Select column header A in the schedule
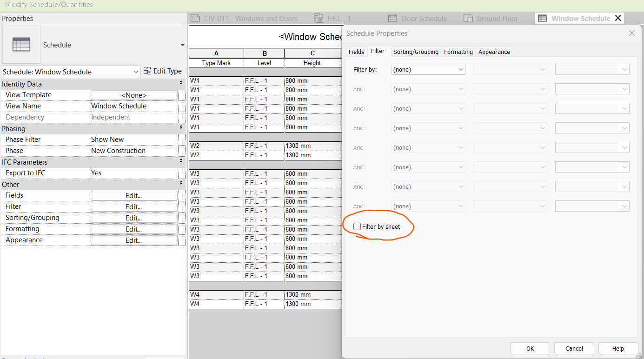 [x=216, y=53]
